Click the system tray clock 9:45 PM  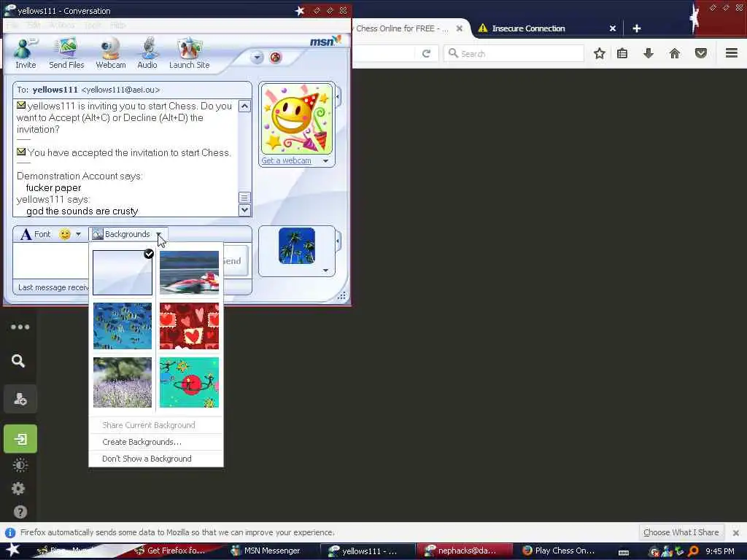(x=719, y=551)
